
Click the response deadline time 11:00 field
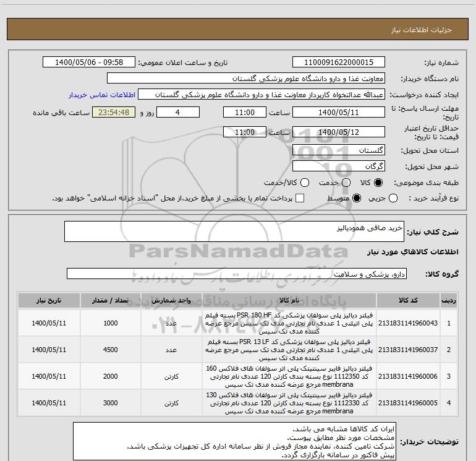[x=245, y=112]
